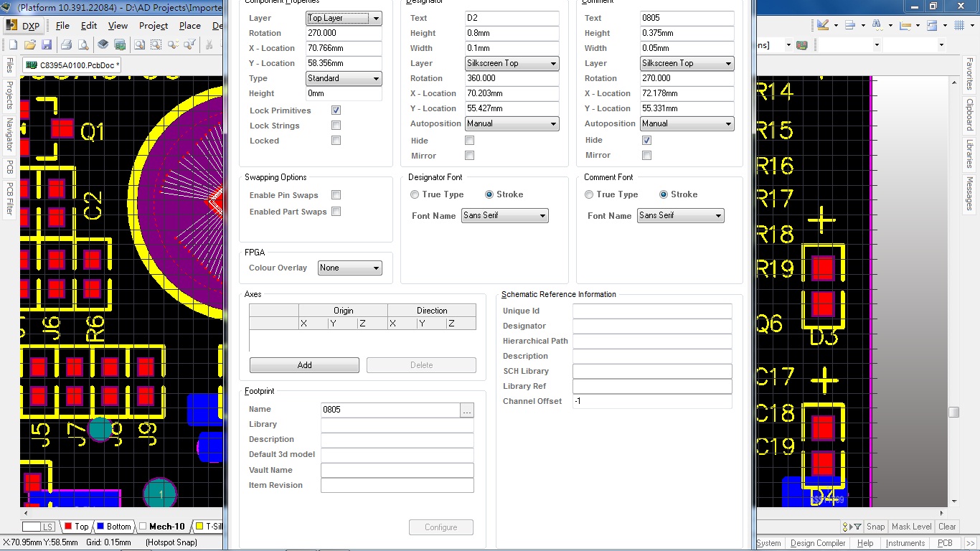Tick the Locked checkbox
This screenshot has width=980, height=551.
pos(336,141)
